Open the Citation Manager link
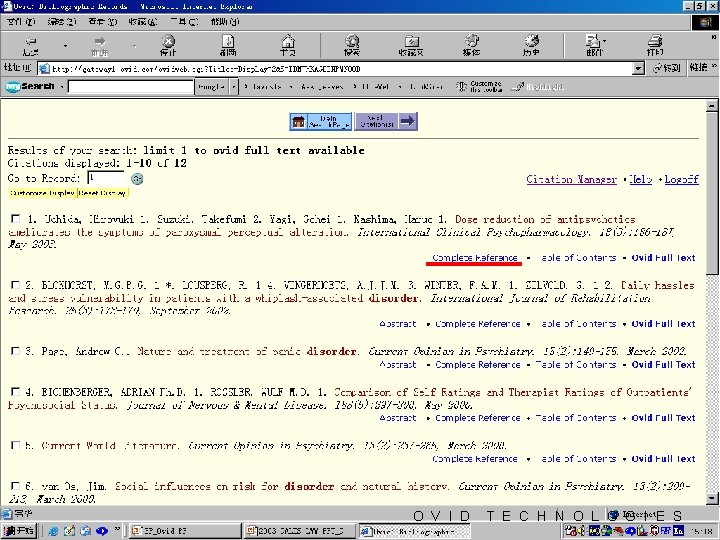The height and width of the screenshot is (540, 720). pyautogui.click(x=571, y=180)
